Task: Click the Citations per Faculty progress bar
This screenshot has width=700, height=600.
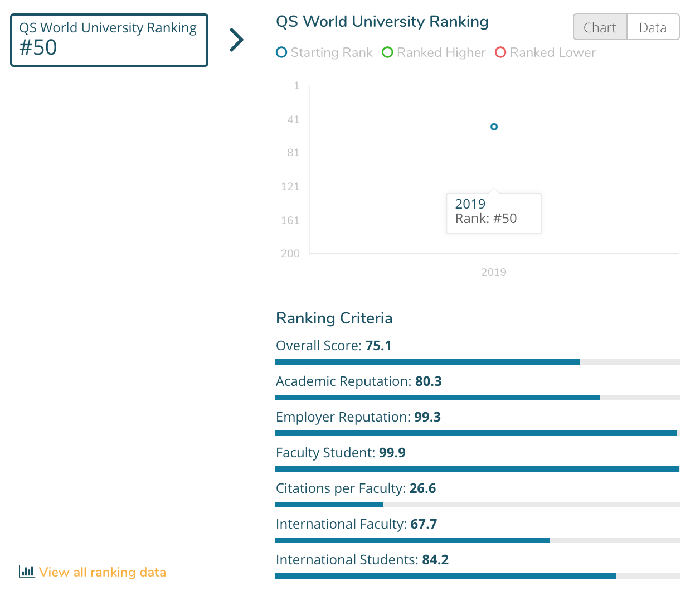Action: (x=478, y=505)
